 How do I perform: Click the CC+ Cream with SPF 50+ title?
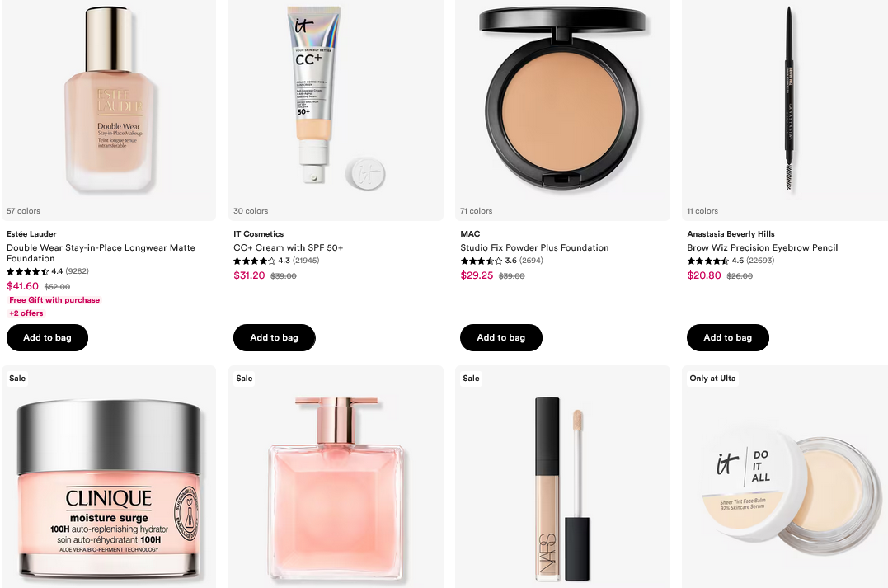289,247
